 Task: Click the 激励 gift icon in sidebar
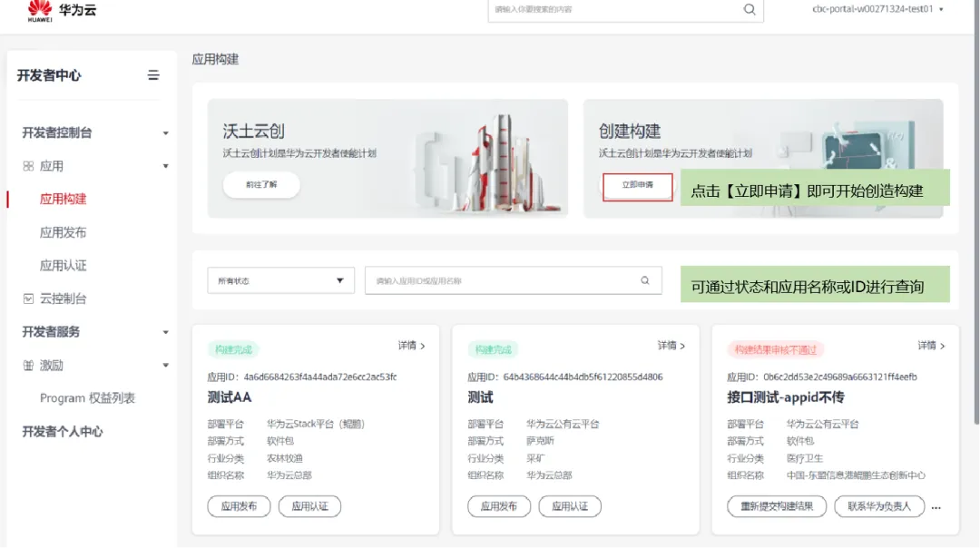28,366
